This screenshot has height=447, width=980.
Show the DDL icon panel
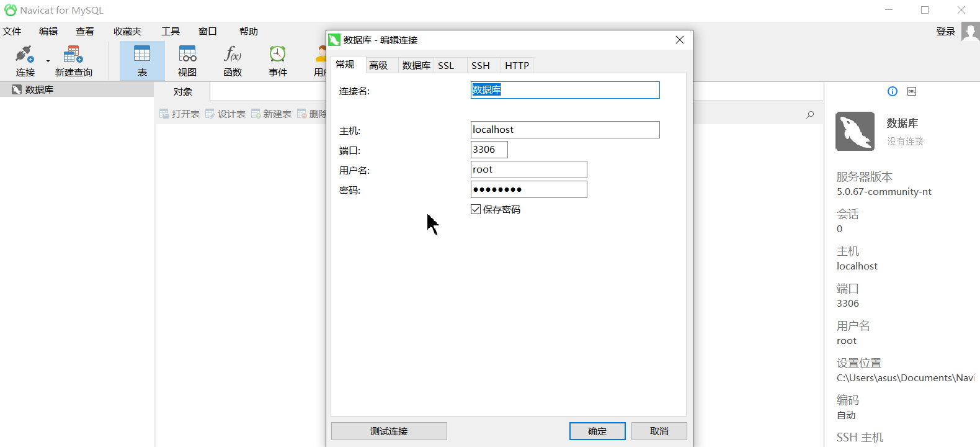(912, 91)
